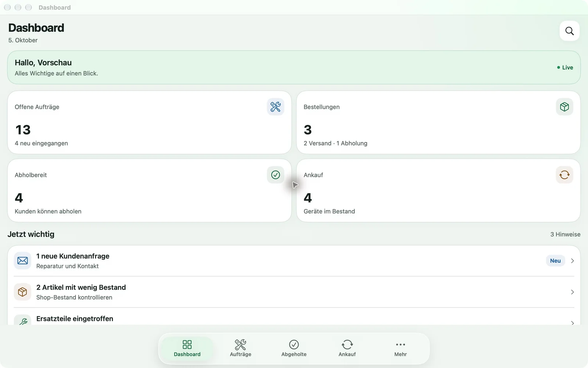Expand the neue Kundenanfrage row chevron
Screen dimensions: 588x368
pyautogui.click(x=572, y=261)
